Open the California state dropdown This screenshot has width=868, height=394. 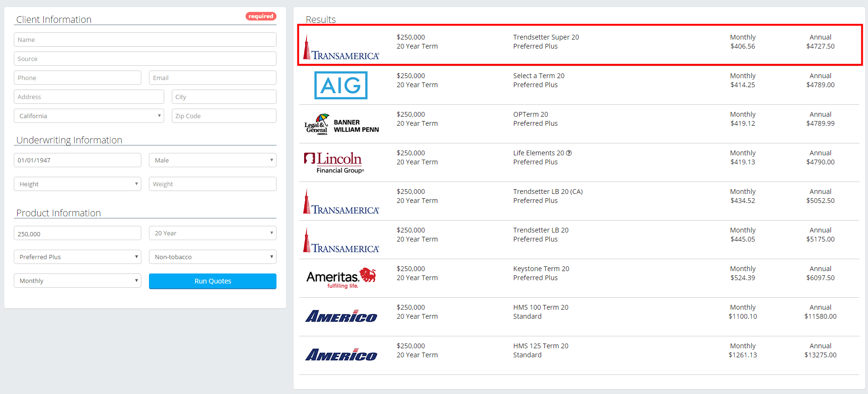(89, 116)
